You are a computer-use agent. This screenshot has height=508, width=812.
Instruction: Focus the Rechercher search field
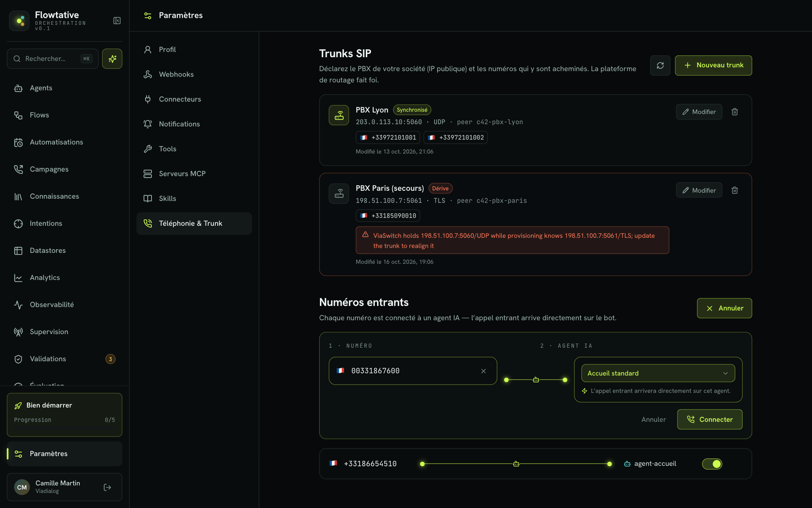click(53, 59)
